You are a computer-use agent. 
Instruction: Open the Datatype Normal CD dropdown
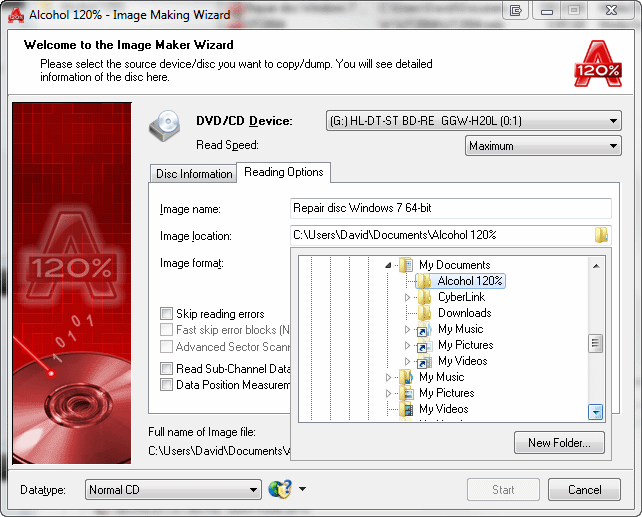pyautogui.click(x=172, y=490)
